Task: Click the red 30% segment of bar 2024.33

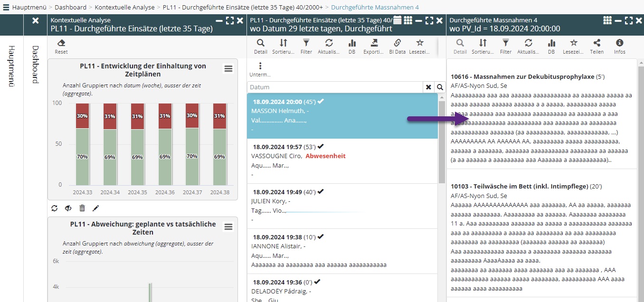Action: (x=82, y=116)
